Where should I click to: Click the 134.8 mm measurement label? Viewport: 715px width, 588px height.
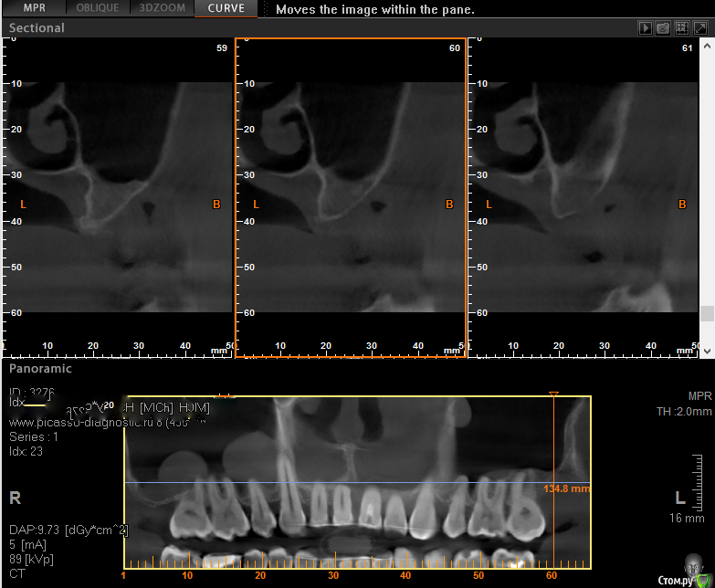pos(567,488)
